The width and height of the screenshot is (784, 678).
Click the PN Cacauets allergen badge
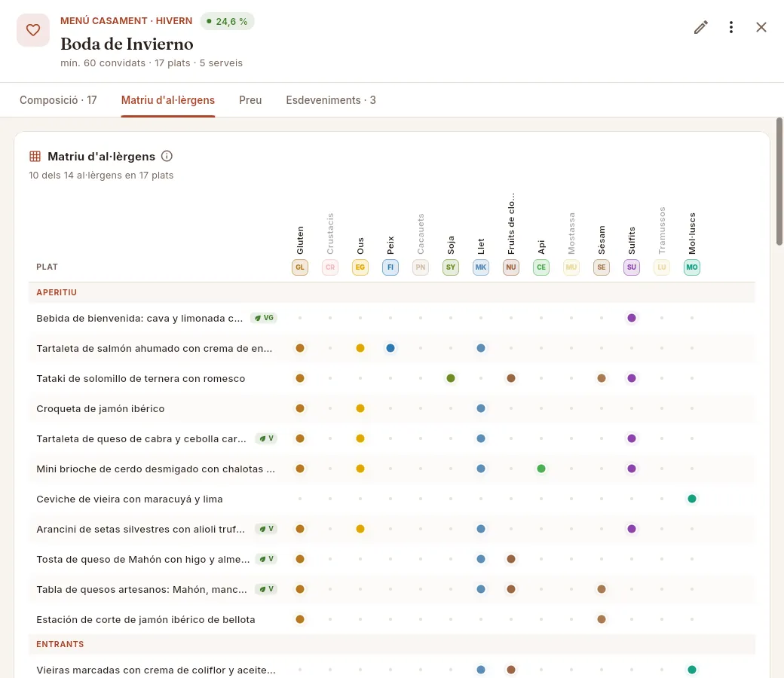[421, 267]
